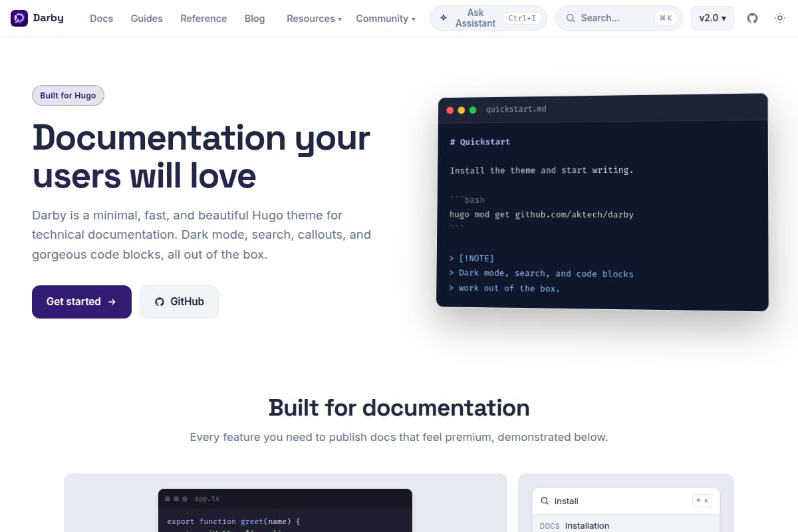Focus the Search... field in navbar
This screenshot has height=532, width=798.
tap(618, 19)
